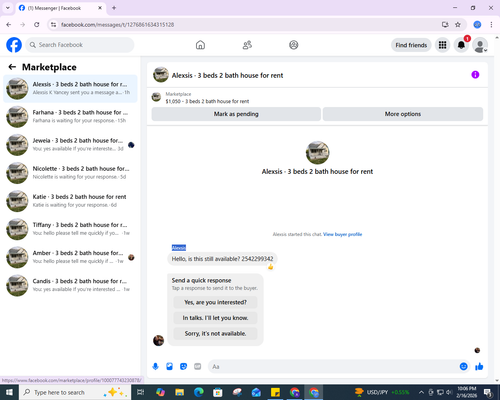The image size is (500, 400).
Task: Open the tab search dropdown arrow
Action: point(8,8)
